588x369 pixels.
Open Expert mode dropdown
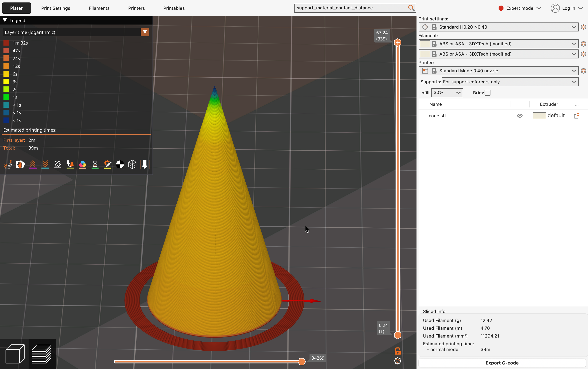pos(520,8)
